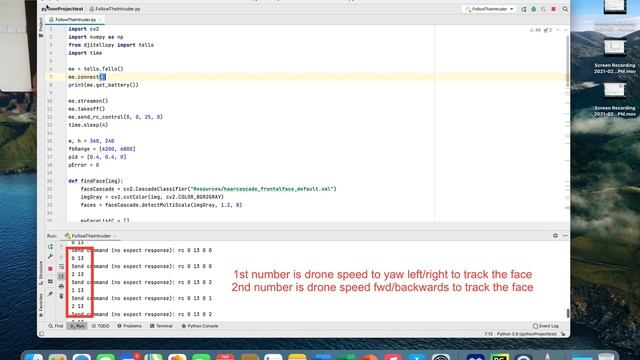Toggle scroll-to-end in the console
Viewport: 640px width, 360px height.
(61, 276)
